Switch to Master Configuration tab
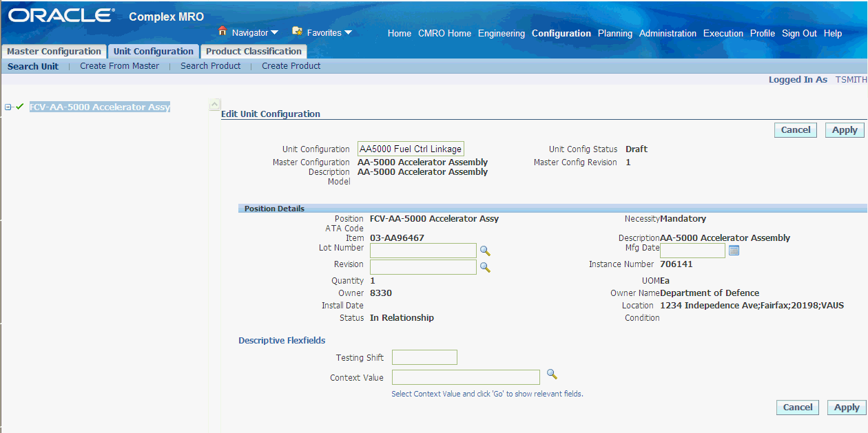Viewport: 868px width, 433px height. point(54,52)
